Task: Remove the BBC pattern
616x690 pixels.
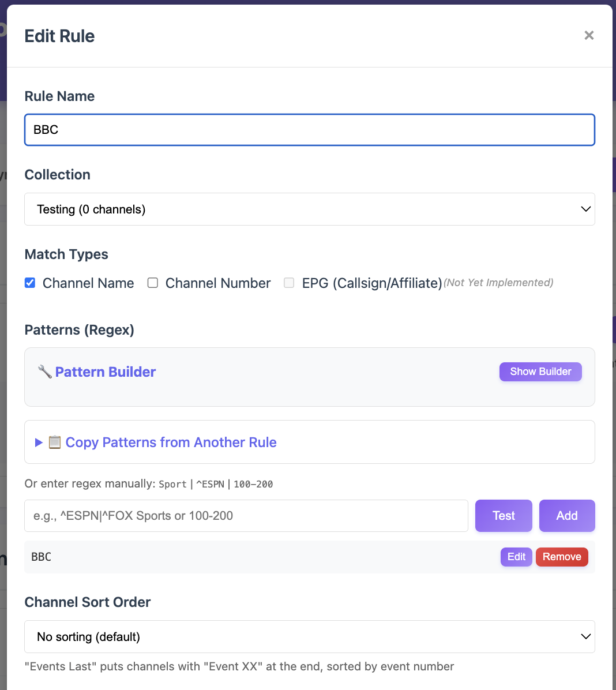Action: 562,557
